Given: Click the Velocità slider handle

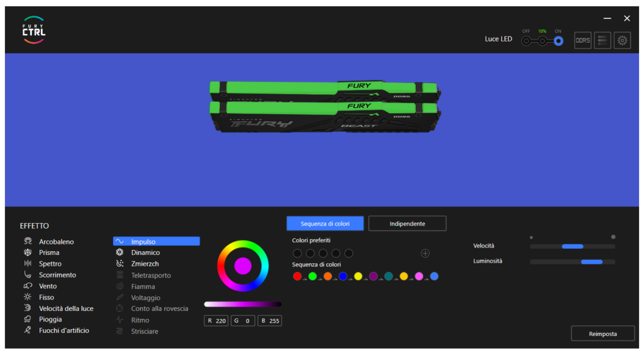Looking at the screenshot, I should 572,246.
